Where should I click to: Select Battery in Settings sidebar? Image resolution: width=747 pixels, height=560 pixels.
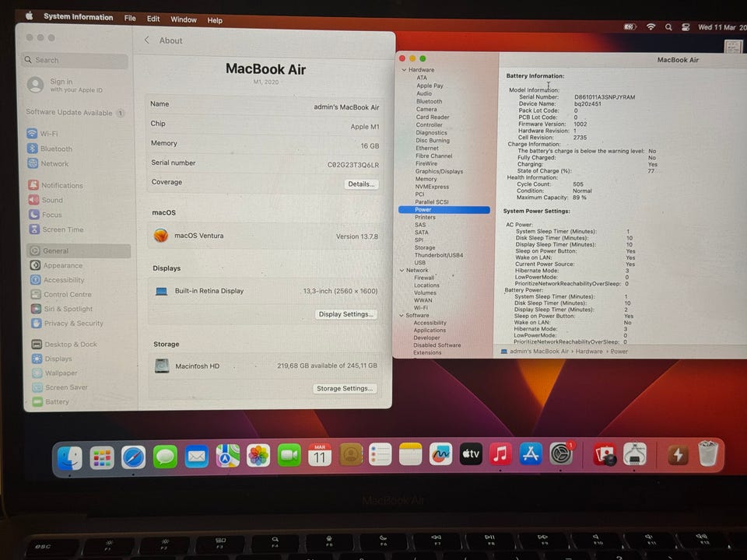pos(51,402)
